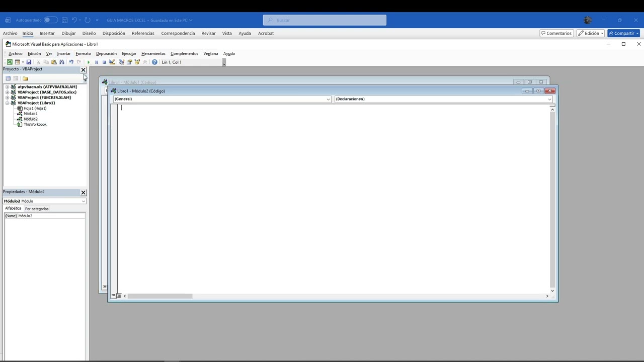
Task: Click the Copy icon in VBA toolbar
Action: (46, 62)
